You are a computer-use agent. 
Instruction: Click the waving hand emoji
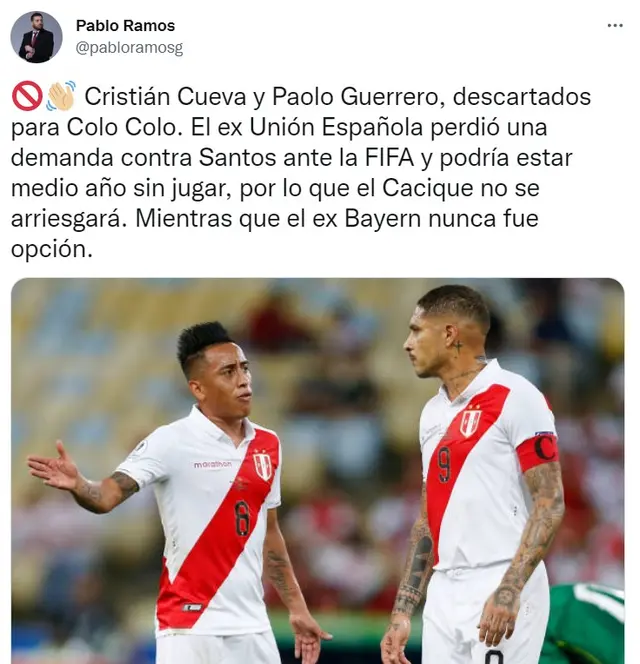click(61, 96)
